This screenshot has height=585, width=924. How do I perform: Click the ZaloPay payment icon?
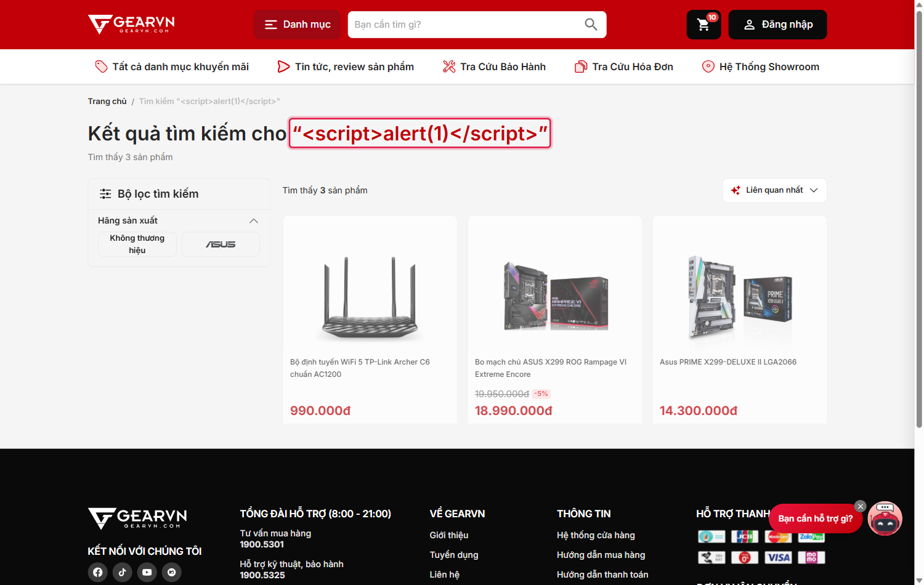pyautogui.click(x=811, y=537)
